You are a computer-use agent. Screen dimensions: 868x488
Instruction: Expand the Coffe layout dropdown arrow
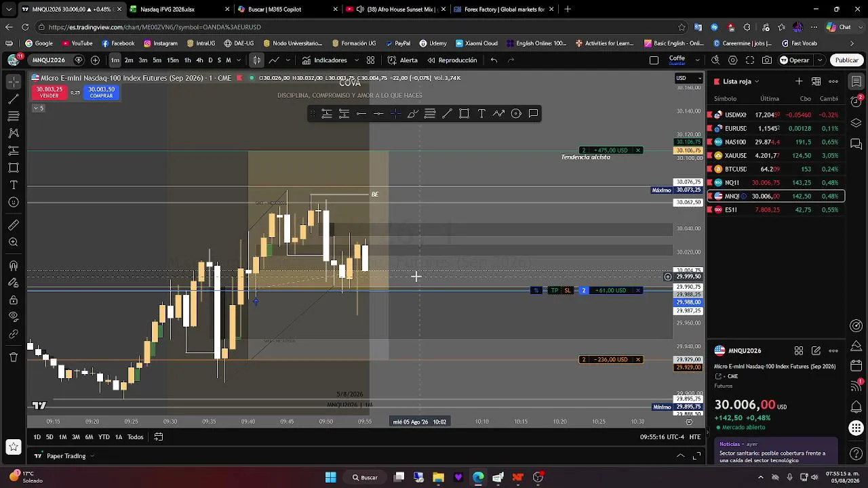point(697,60)
